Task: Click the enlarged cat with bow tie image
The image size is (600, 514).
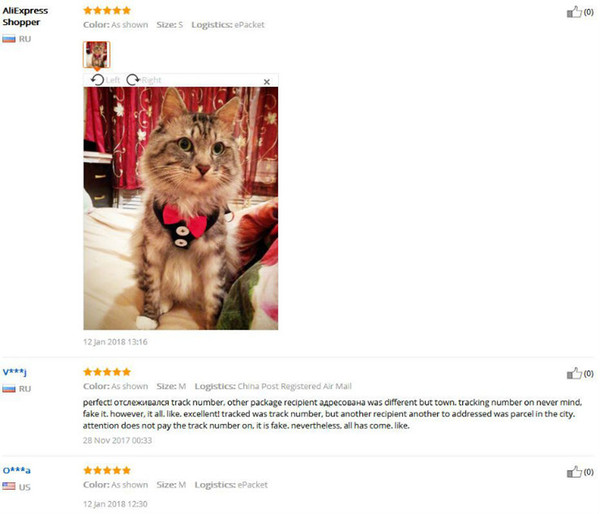Action: (x=181, y=208)
